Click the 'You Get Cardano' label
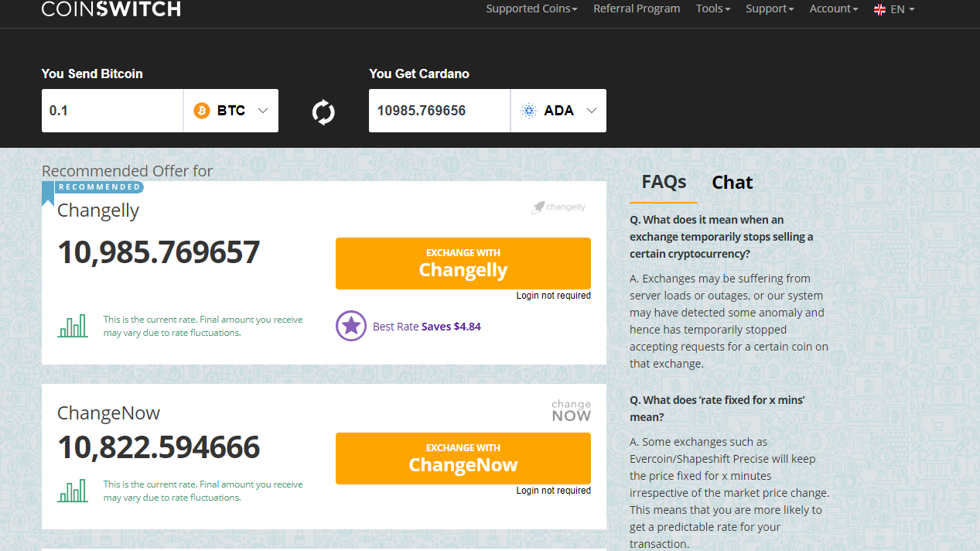 (419, 74)
